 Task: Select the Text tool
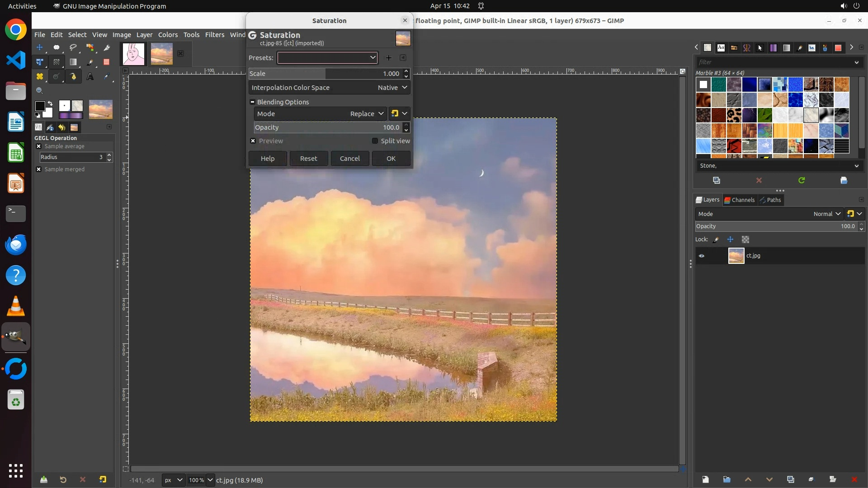pyautogui.click(x=90, y=77)
